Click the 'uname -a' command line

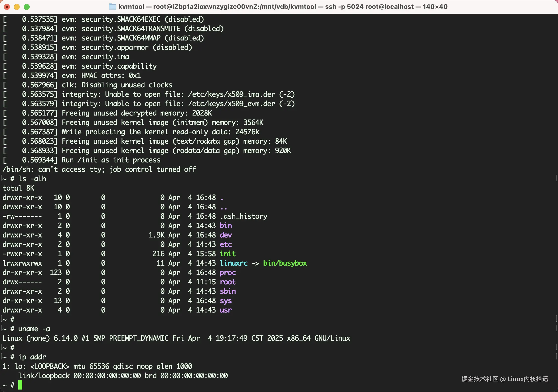click(x=34, y=329)
